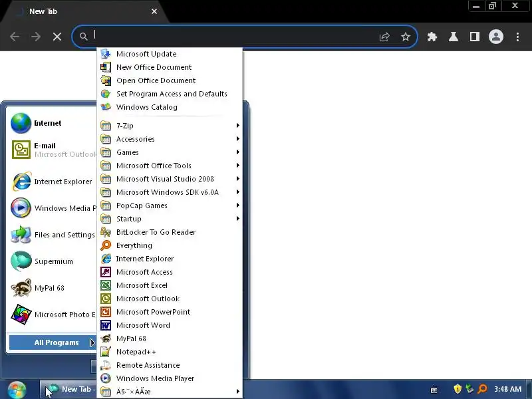Go forward with the forward arrow
Viewport: 532px width, 399px height.
pos(36,37)
